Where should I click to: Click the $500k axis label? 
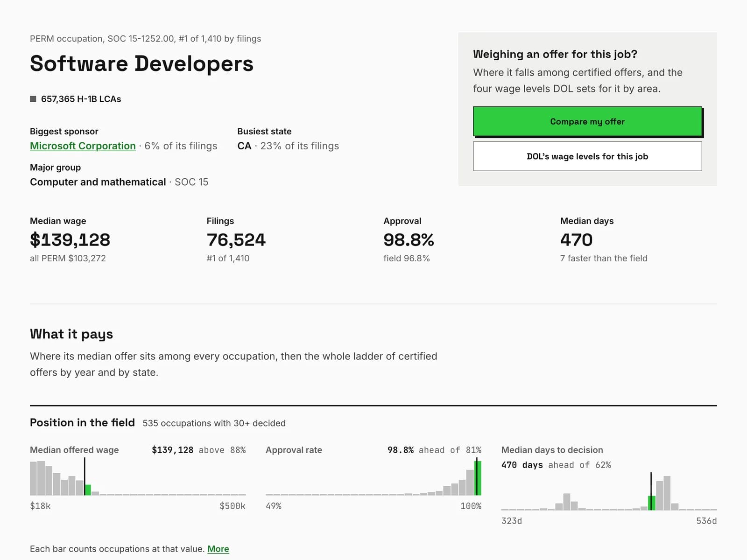233,506
